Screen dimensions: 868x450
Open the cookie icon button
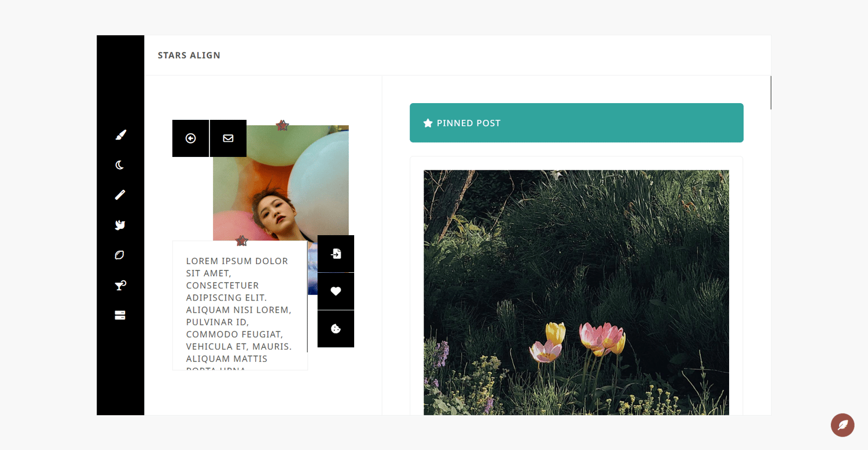click(336, 329)
